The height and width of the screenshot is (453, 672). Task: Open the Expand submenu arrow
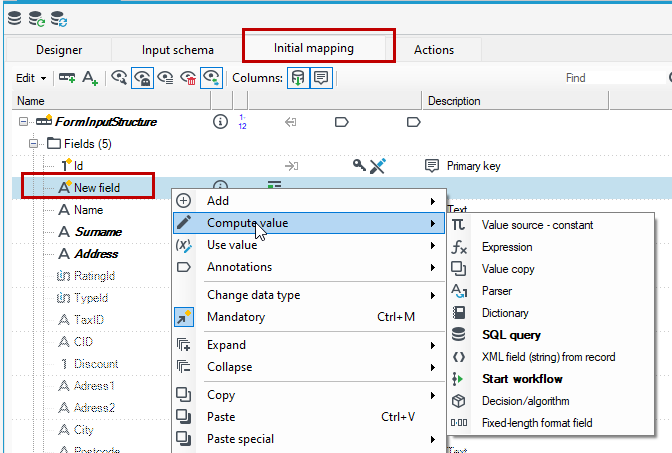pyautogui.click(x=433, y=345)
